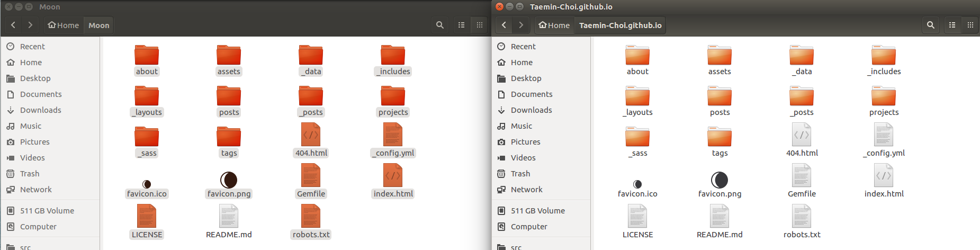Go forward in Moon window

point(30,25)
